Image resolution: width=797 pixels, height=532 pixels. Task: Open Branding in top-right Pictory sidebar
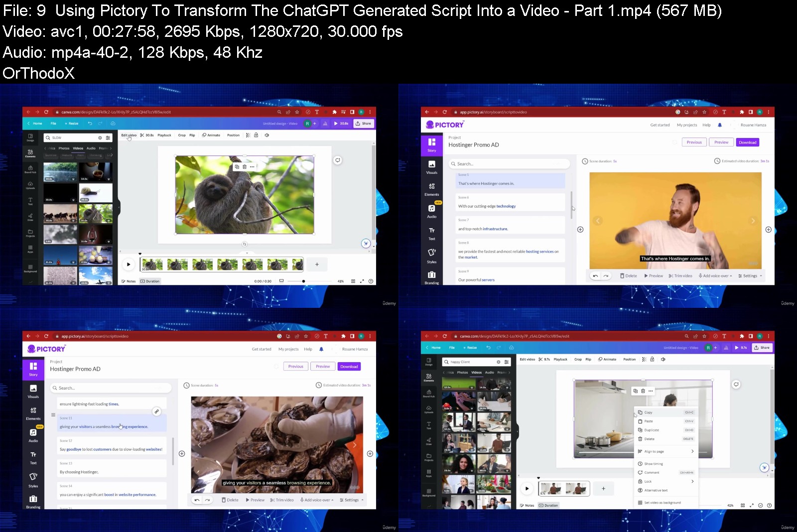(x=432, y=277)
